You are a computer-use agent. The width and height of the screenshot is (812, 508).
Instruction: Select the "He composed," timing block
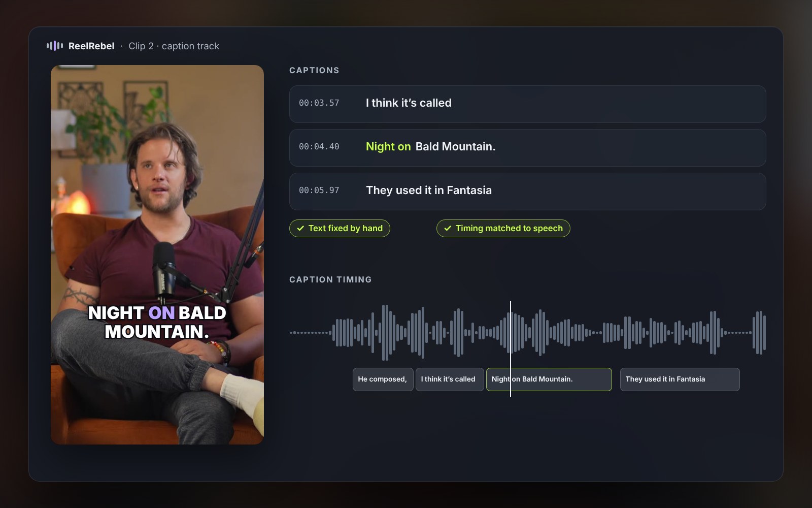[383, 379]
